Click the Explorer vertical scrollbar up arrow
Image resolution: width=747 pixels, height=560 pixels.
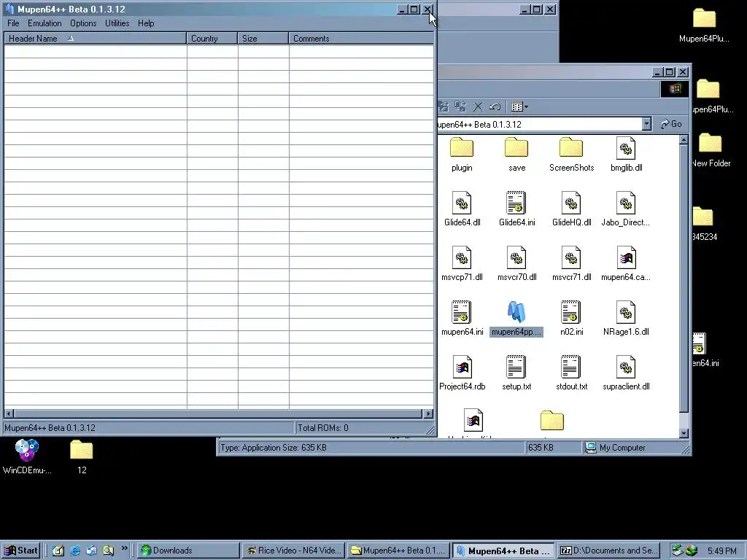click(684, 140)
